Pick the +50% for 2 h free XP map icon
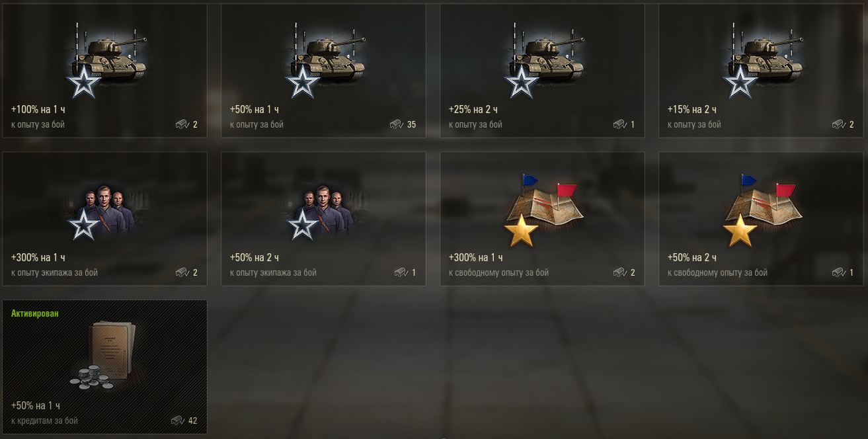 (763, 210)
